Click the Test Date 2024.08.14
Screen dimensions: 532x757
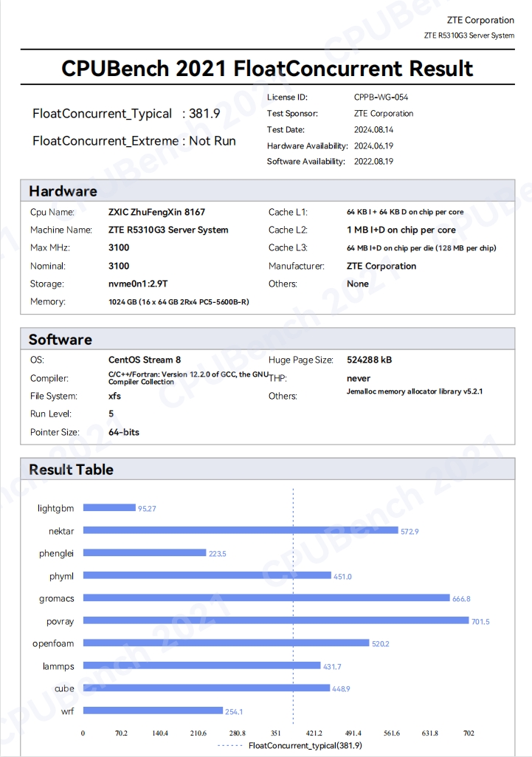point(373,129)
